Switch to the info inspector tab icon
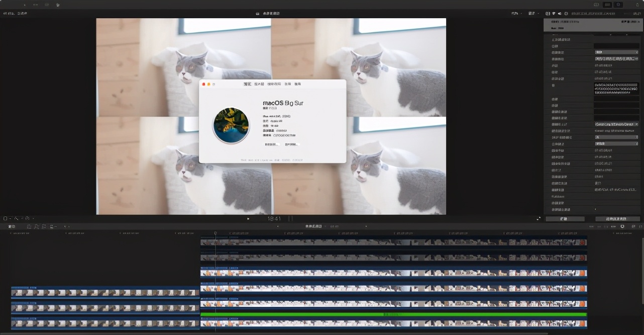The image size is (644, 335). pos(566,14)
